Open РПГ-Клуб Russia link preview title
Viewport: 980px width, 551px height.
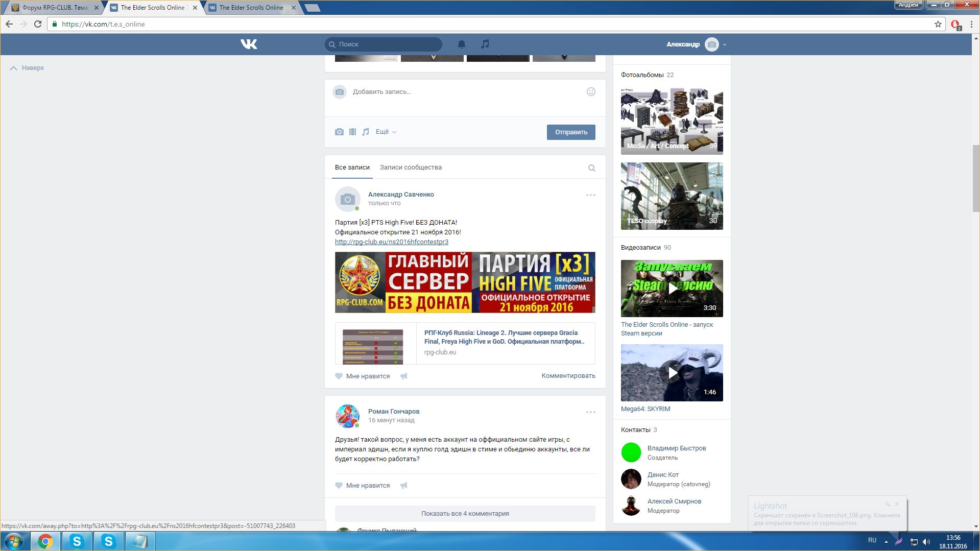click(x=505, y=337)
